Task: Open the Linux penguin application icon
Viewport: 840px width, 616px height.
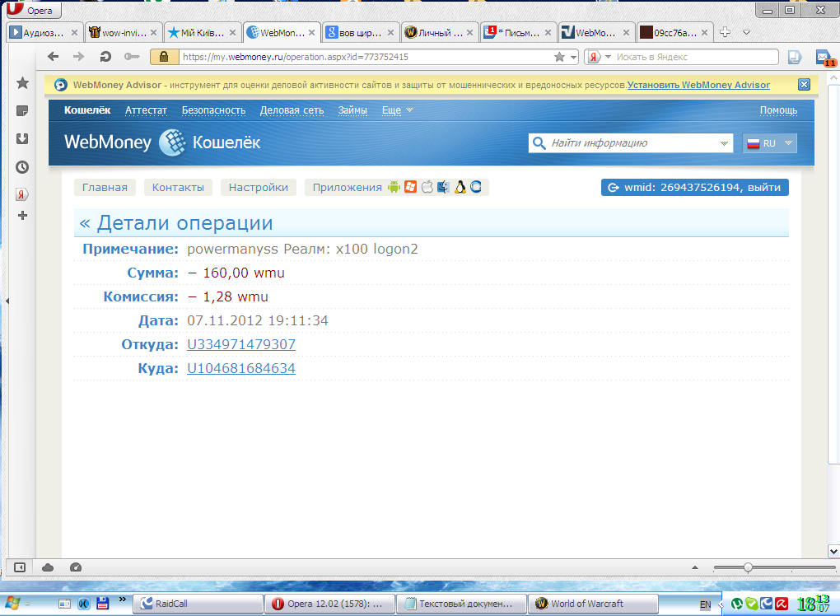Action: click(460, 187)
